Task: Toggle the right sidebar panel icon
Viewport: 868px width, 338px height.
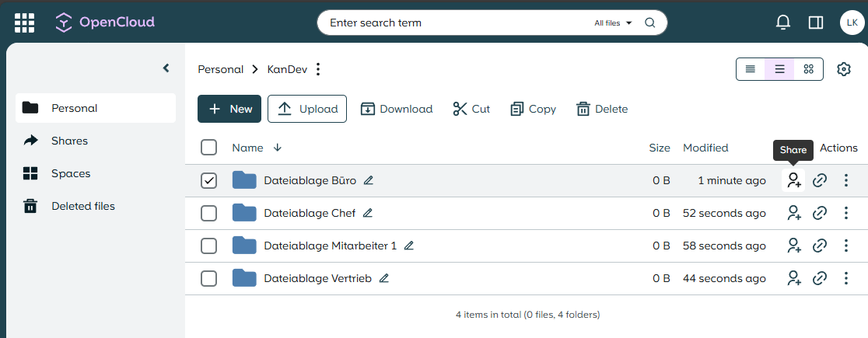Action: click(x=816, y=23)
